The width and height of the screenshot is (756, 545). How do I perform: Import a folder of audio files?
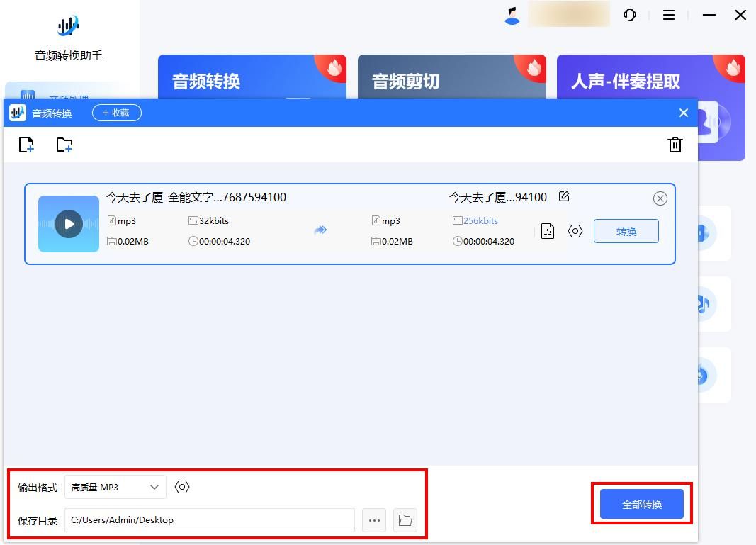[64, 145]
